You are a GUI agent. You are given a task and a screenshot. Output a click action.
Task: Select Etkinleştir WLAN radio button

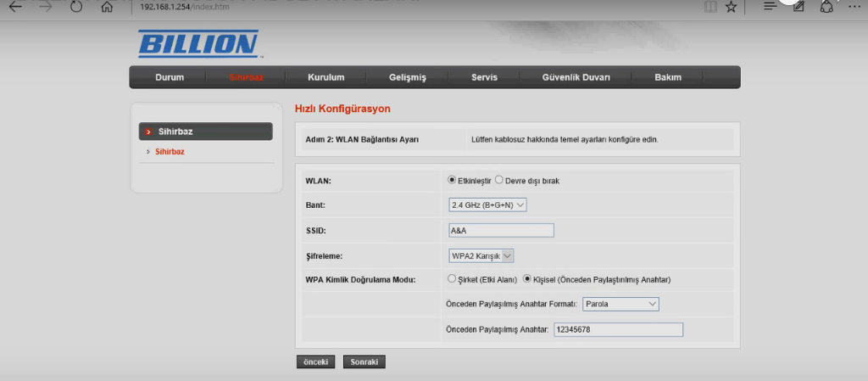coord(452,181)
